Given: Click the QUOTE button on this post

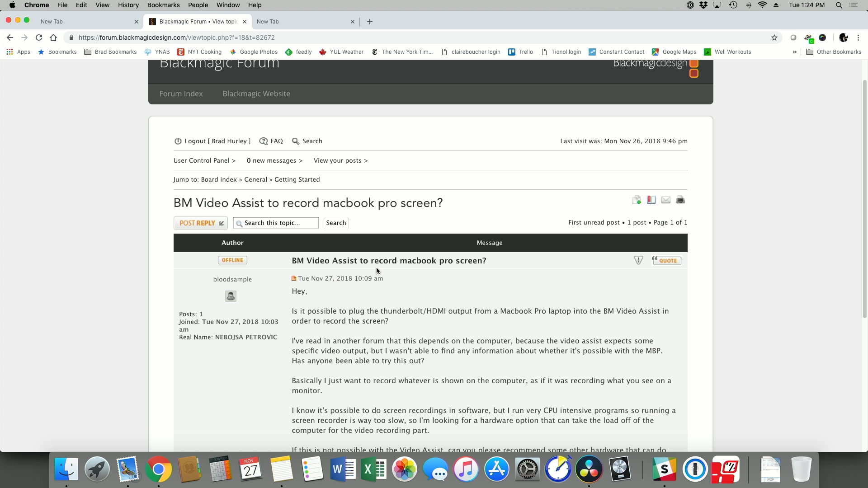Looking at the screenshot, I should [x=666, y=260].
